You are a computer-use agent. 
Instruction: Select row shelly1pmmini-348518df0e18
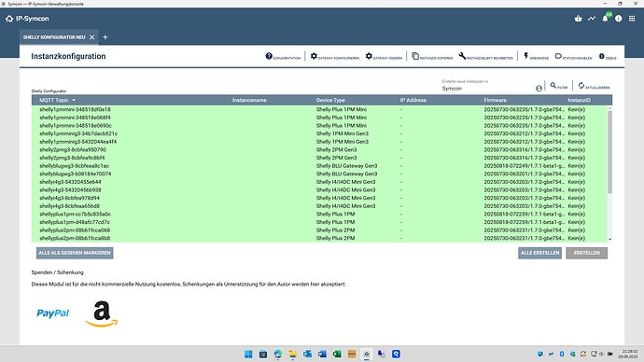pyautogui.click(x=318, y=109)
